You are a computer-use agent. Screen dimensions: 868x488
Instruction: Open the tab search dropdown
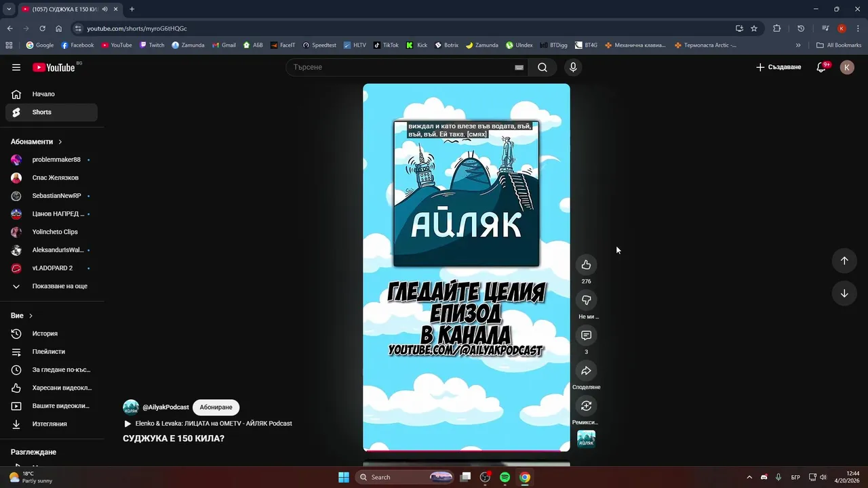[9, 9]
